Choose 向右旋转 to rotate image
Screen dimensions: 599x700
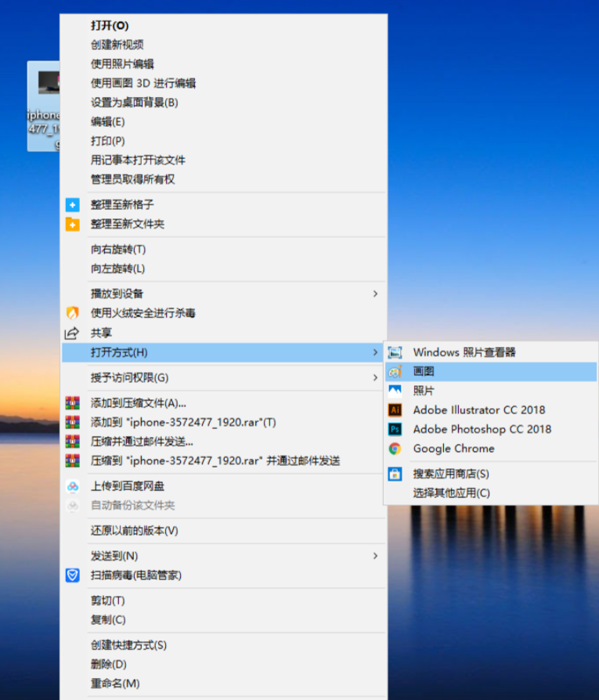[118, 250]
